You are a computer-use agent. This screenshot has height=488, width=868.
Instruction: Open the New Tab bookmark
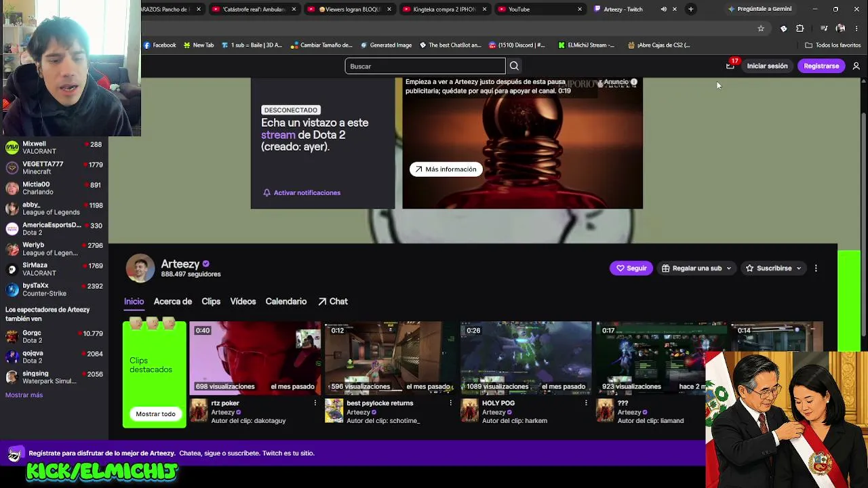pos(199,45)
